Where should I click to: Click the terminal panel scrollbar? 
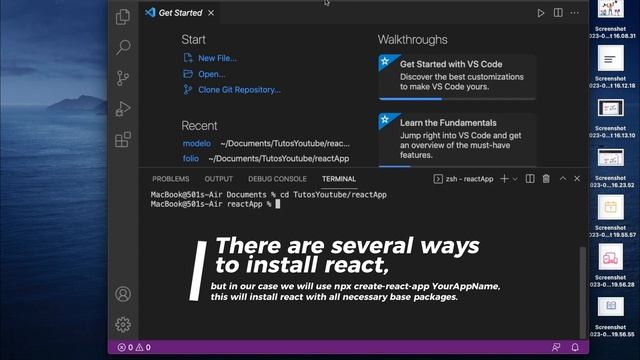coord(583,292)
